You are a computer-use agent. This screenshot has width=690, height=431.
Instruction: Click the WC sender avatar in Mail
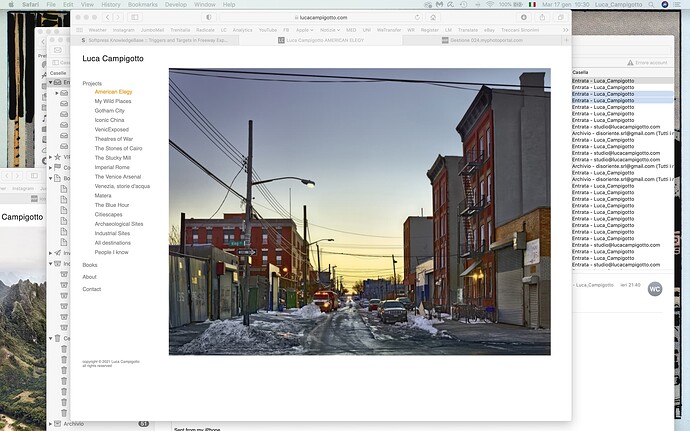tap(655, 289)
